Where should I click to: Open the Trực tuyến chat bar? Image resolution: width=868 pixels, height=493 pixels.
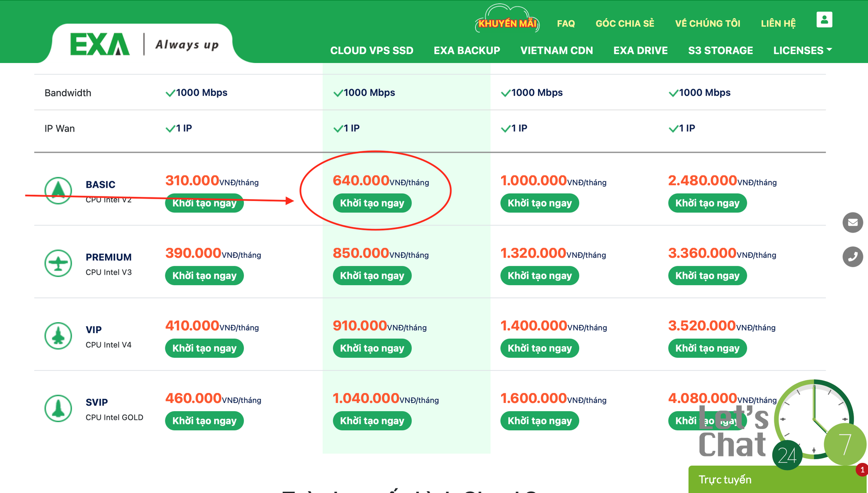coord(772,480)
